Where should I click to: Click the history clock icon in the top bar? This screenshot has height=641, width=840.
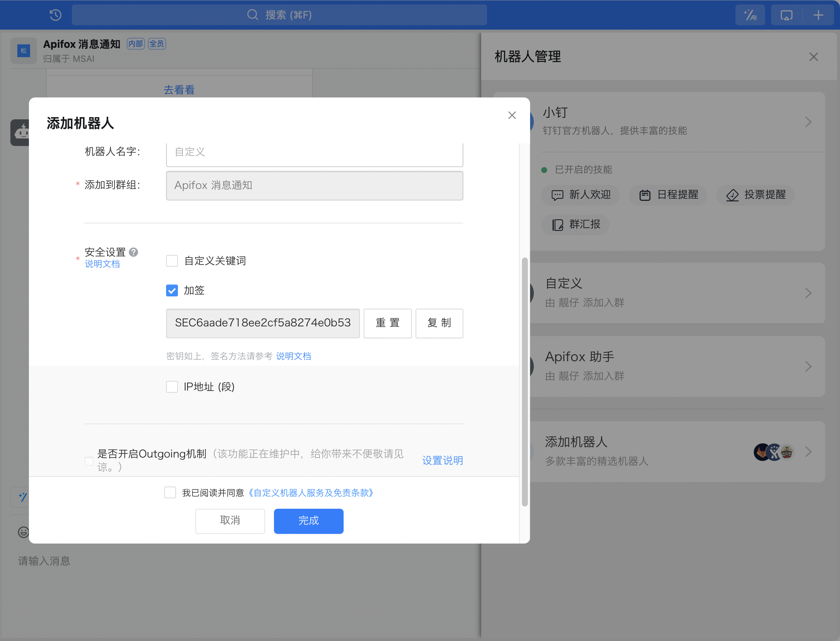coord(55,15)
